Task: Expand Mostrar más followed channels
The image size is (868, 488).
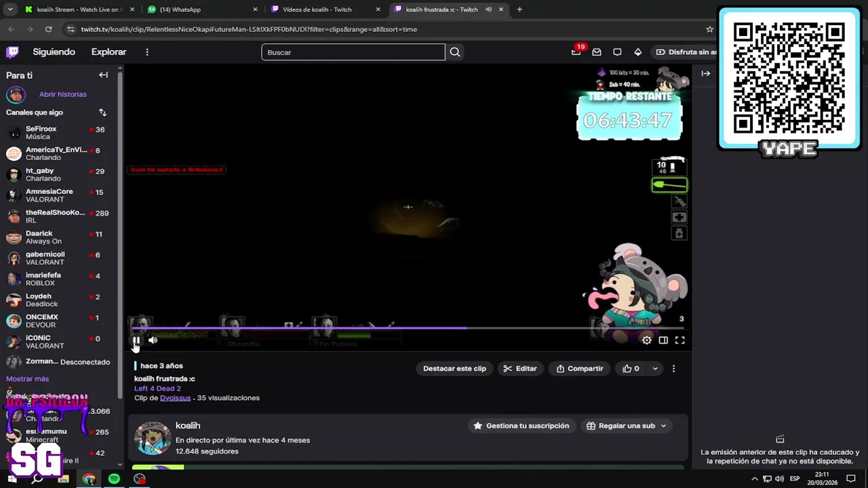Action: (x=28, y=379)
